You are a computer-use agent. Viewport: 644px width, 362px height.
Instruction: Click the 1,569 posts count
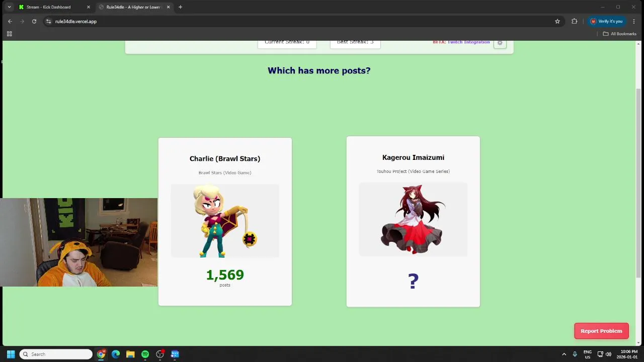tap(225, 275)
